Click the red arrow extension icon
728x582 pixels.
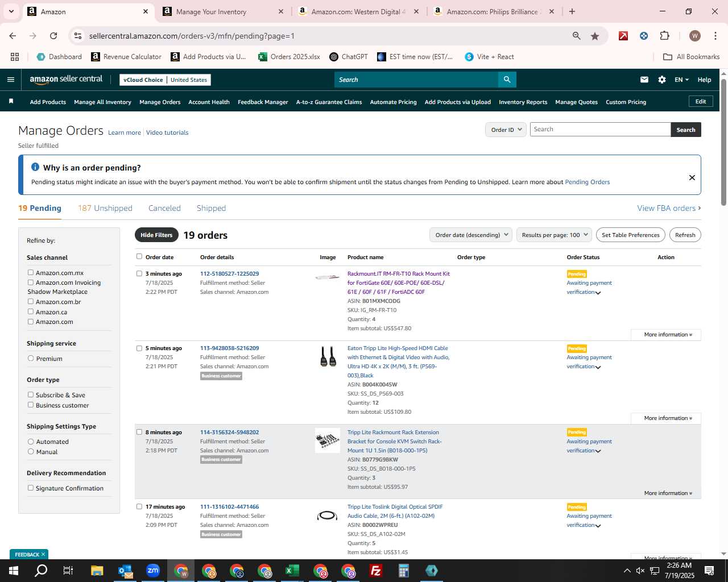pyautogui.click(x=623, y=36)
